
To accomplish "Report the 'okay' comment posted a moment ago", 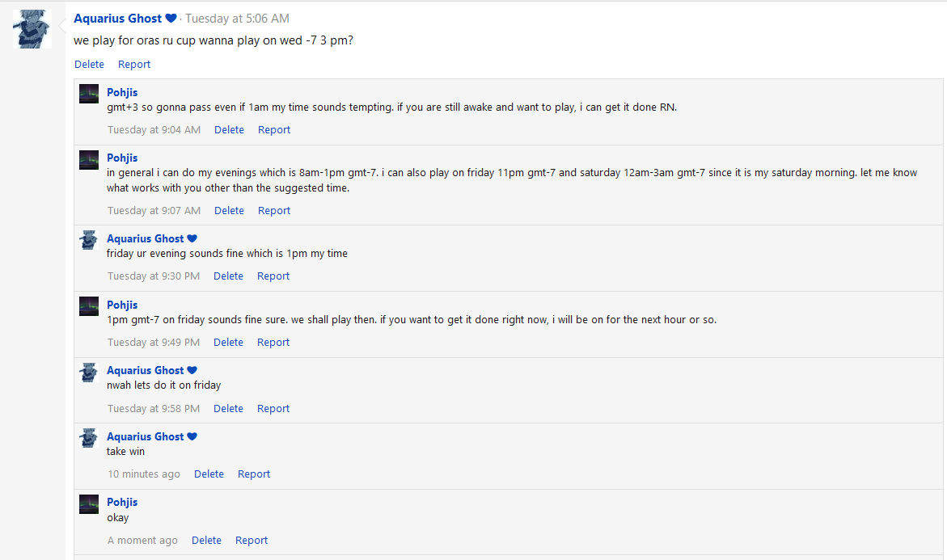I will [x=252, y=540].
